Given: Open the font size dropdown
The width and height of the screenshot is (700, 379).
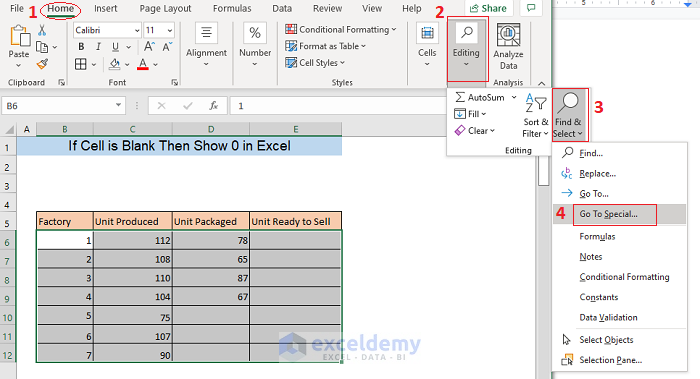Looking at the screenshot, I should click(170, 30).
